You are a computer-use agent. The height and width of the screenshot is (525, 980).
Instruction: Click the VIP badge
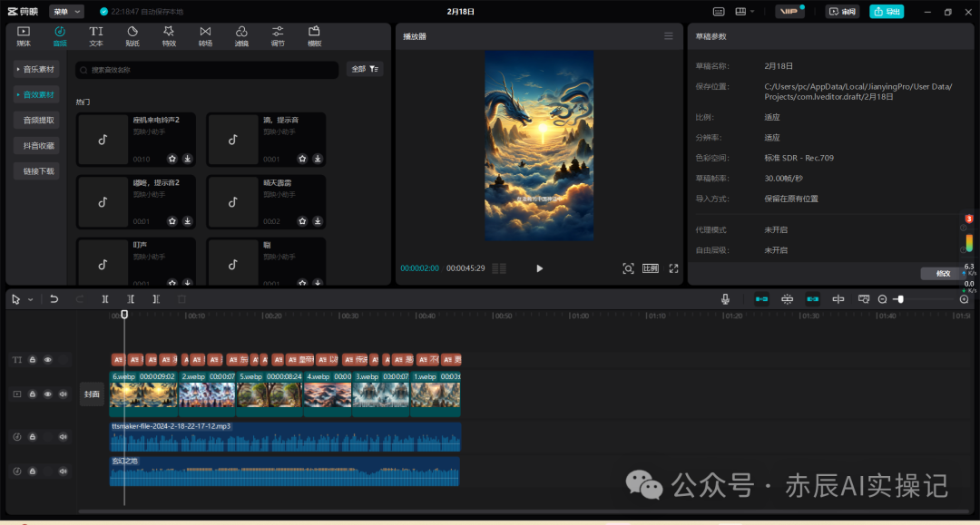pyautogui.click(x=789, y=11)
